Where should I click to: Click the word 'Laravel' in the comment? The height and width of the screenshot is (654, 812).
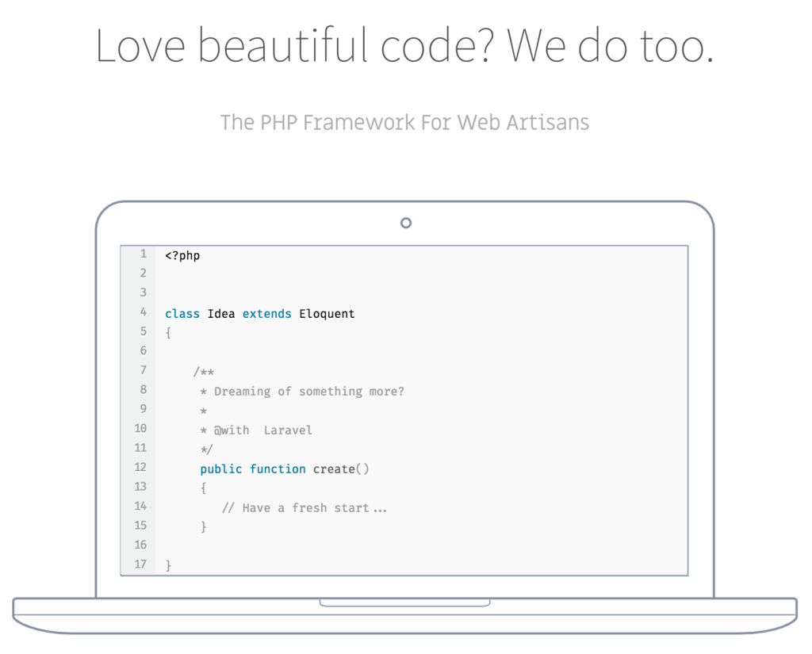point(288,430)
